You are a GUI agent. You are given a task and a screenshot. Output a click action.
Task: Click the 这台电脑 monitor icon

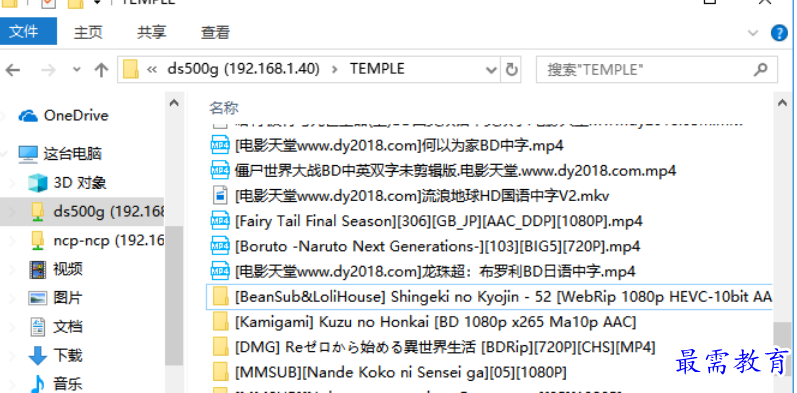(x=28, y=154)
